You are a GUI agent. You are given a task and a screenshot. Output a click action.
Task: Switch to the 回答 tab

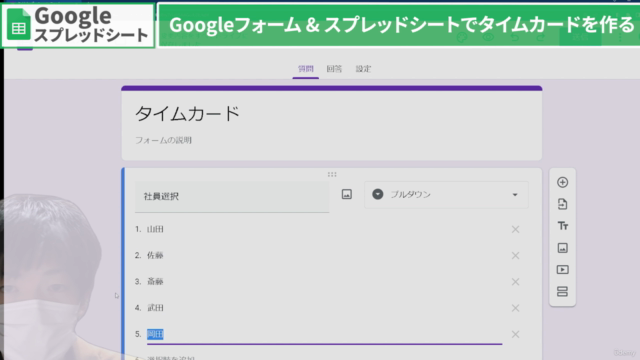334,69
